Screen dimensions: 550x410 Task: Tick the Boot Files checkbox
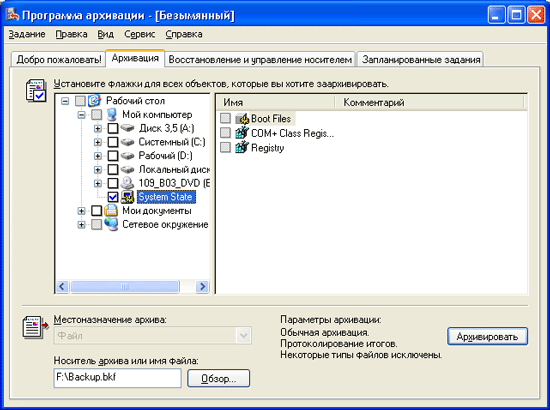pyautogui.click(x=225, y=118)
